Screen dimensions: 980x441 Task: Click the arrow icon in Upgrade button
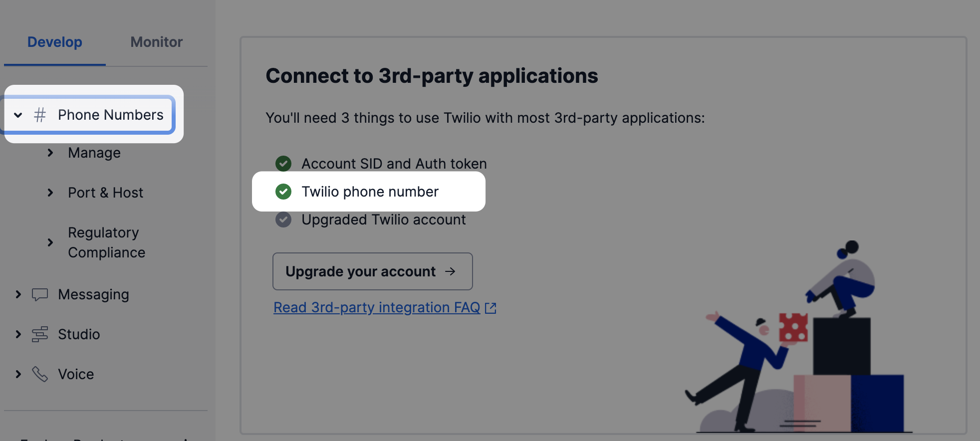click(x=450, y=271)
